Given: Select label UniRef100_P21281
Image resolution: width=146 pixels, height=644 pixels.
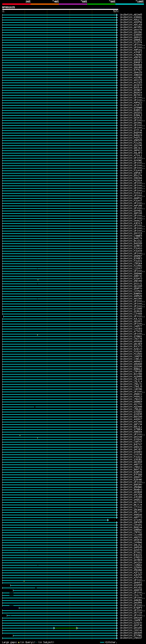Looking at the screenshot, I should pos(131,143).
